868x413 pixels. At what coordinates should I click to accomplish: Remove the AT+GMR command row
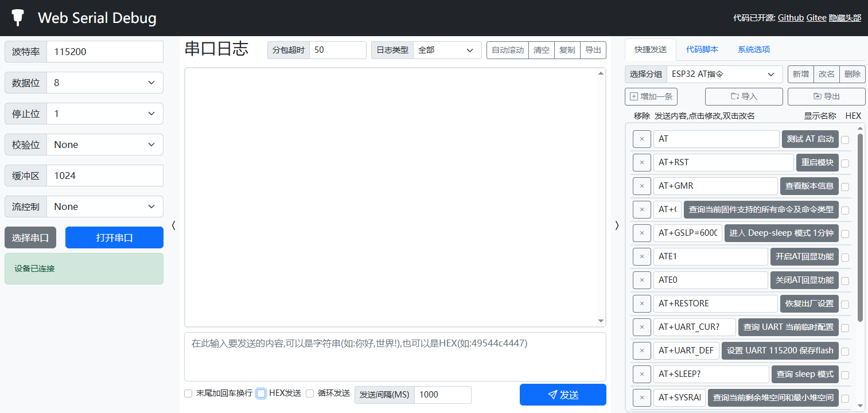[x=642, y=186]
